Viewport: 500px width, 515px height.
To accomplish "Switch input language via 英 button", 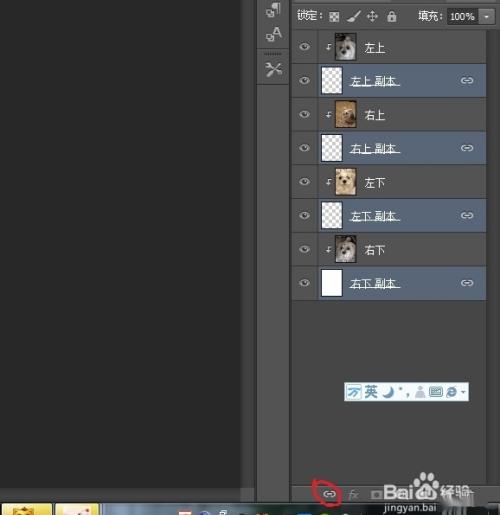I will (371, 392).
